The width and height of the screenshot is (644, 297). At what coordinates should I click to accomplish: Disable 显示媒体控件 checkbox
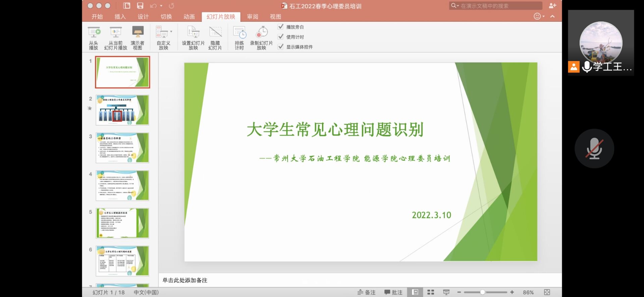pos(281,47)
